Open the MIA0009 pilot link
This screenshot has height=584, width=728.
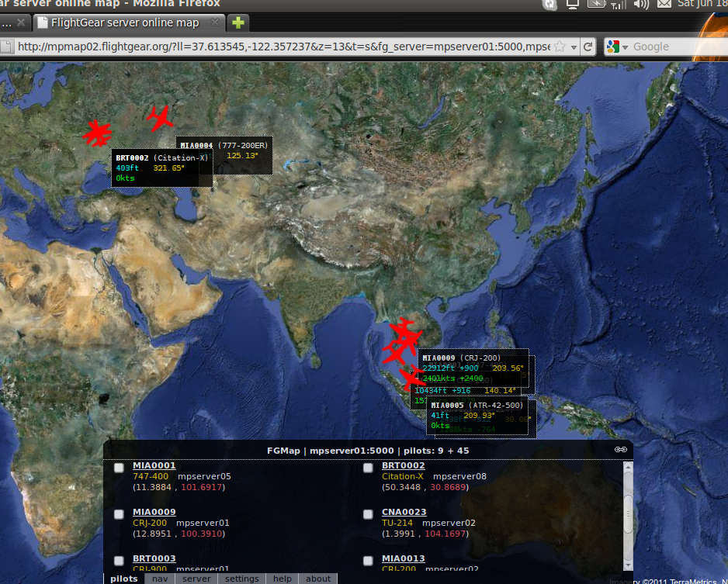[x=154, y=512]
